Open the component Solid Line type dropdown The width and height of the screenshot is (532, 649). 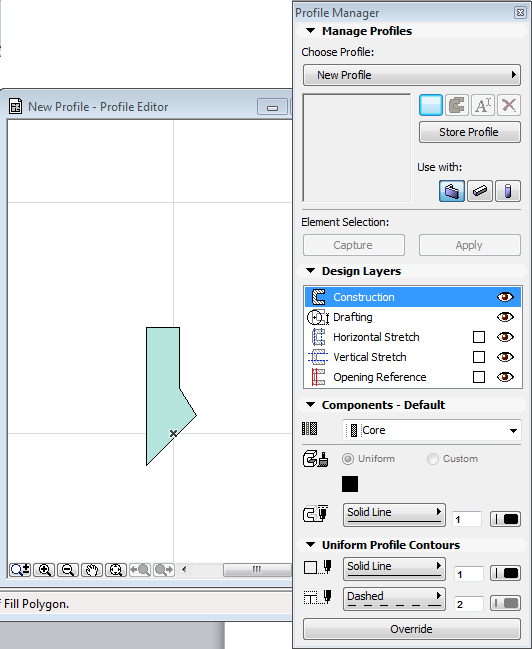pyautogui.click(x=394, y=514)
